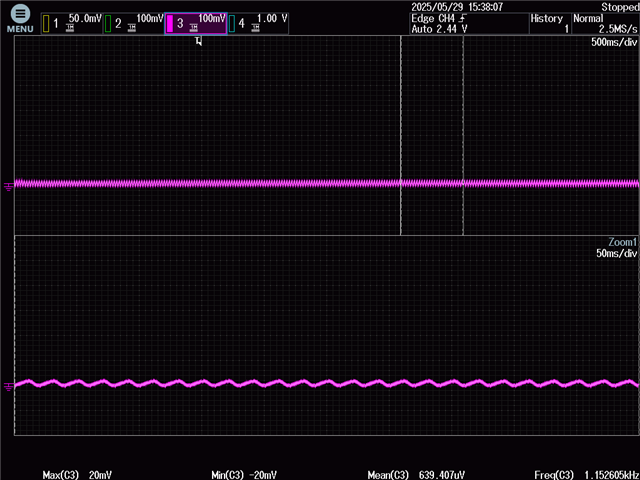Click the rising edge trigger slope icon
Viewport: 640px width, 480px height.
point(462,18)
